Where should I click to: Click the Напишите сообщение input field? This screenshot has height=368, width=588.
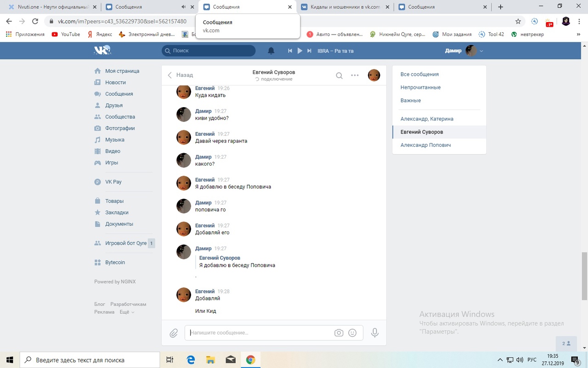click(x=260, y=333)
